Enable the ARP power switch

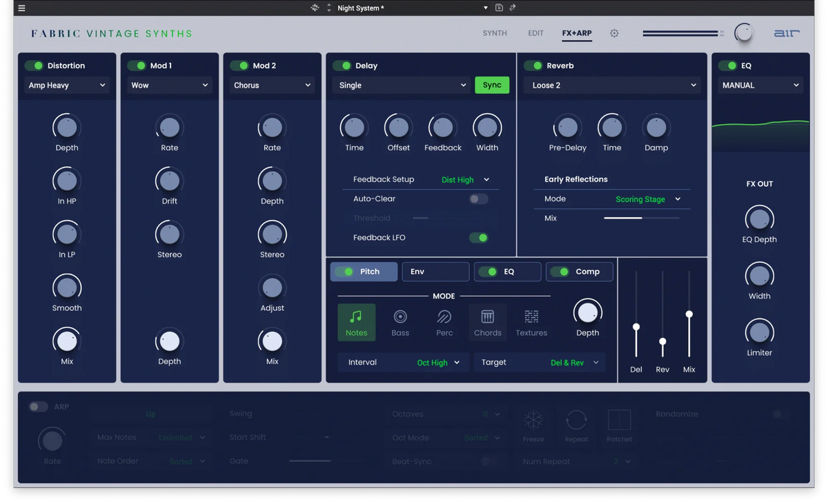click(x=38, y=407)
